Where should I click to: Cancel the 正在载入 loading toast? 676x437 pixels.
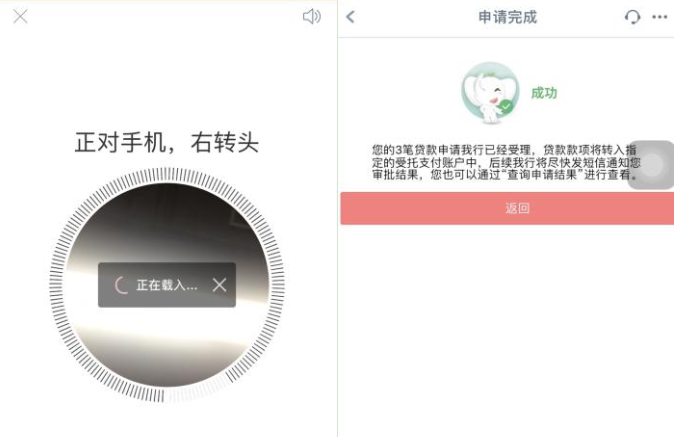pyautogui.click(x=219, y=285)
